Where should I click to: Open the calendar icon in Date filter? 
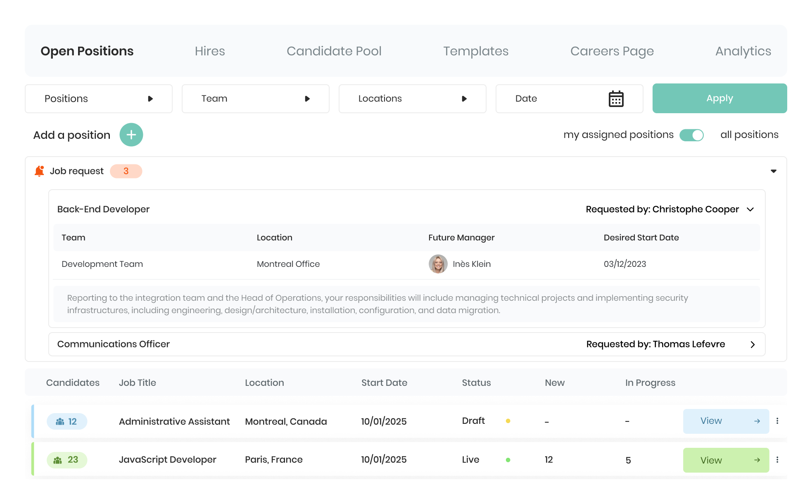pyautogui.click(x=616, y=99)
